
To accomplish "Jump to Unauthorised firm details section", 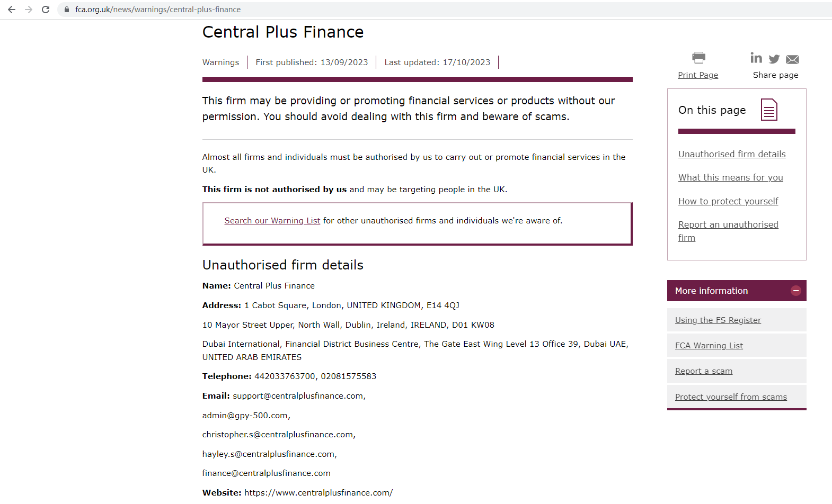I will pos(732,154).
